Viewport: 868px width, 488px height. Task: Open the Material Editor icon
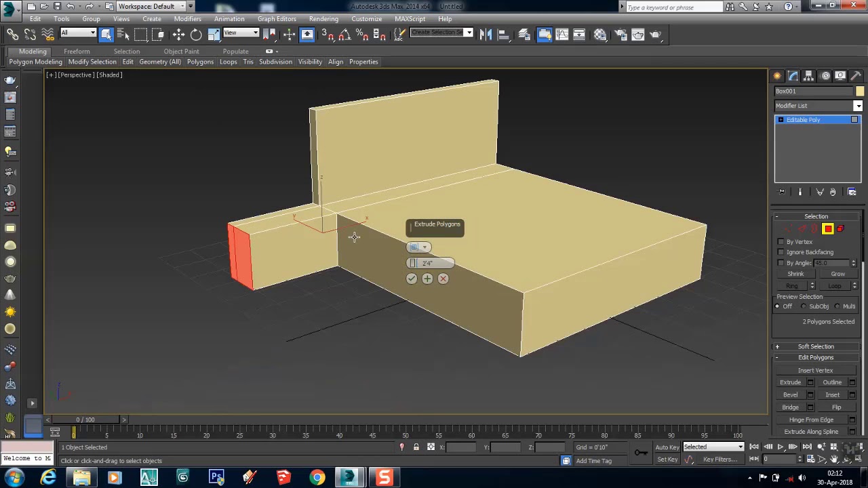coord(600,35)
